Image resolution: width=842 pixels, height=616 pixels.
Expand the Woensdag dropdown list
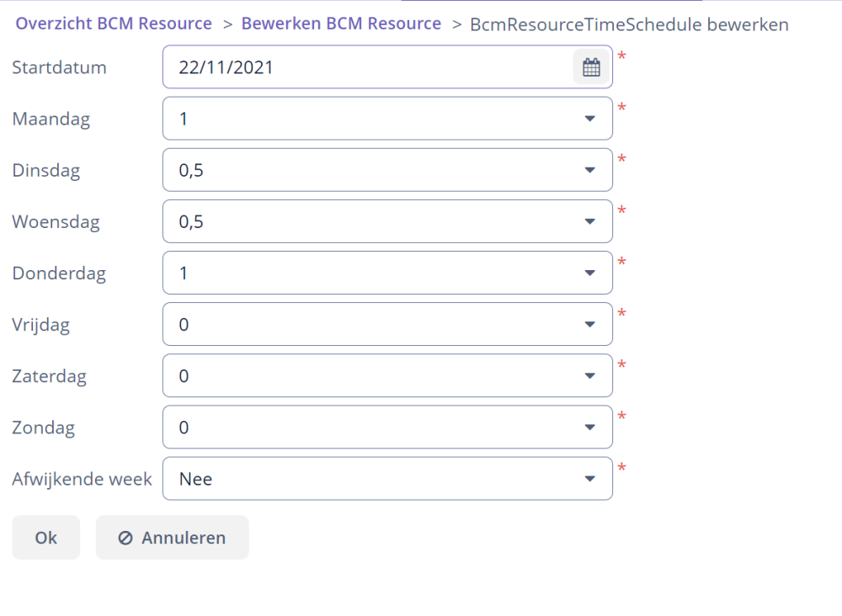coord(590,220)
